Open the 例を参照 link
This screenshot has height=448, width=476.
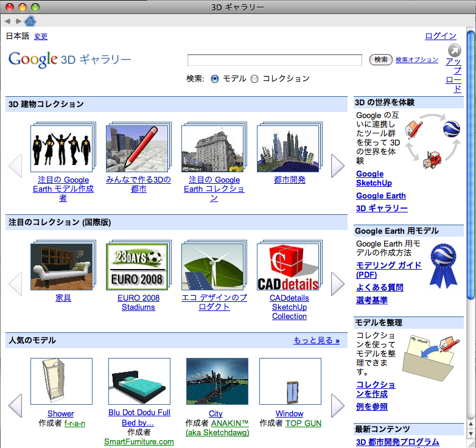pyautogui.click(x=372, y=407)
